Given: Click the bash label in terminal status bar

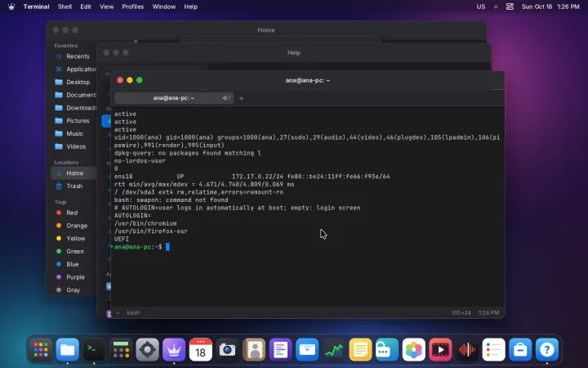Looking at the screenshot, I should click(133, 312).
